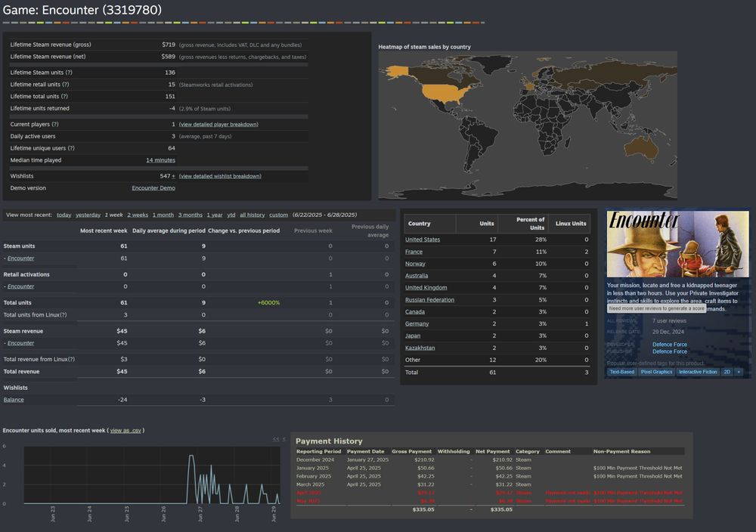Download the units chart via view as .csv
756x532 pixels.
coord(125,431)
